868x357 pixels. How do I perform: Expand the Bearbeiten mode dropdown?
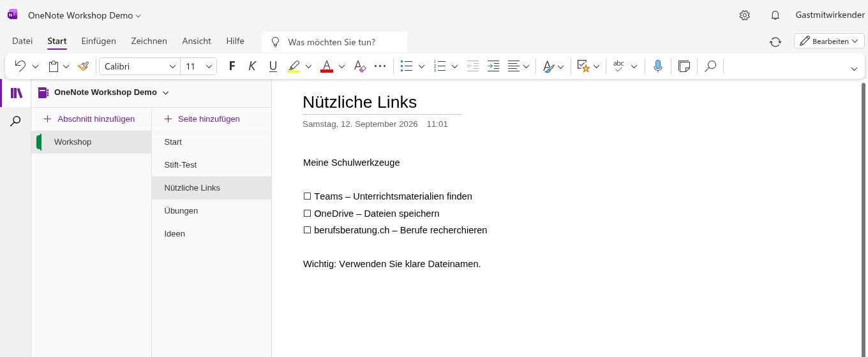click(x=829, y=41)
